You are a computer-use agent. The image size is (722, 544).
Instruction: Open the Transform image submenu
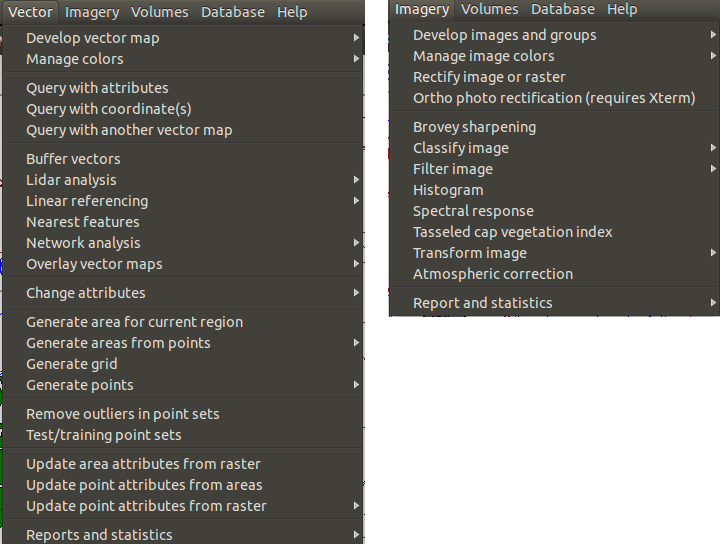554,253
